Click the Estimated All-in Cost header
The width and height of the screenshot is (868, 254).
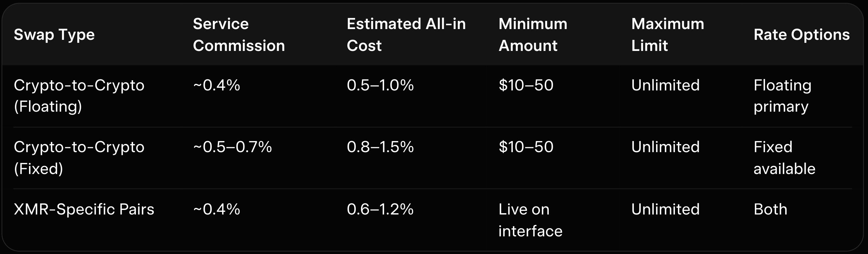tap(406, 35)
